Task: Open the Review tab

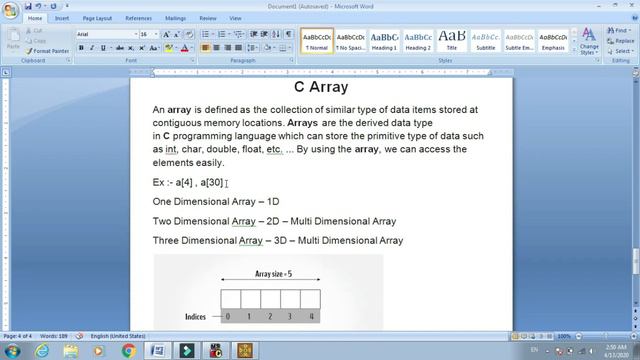Action: (208, 18)
